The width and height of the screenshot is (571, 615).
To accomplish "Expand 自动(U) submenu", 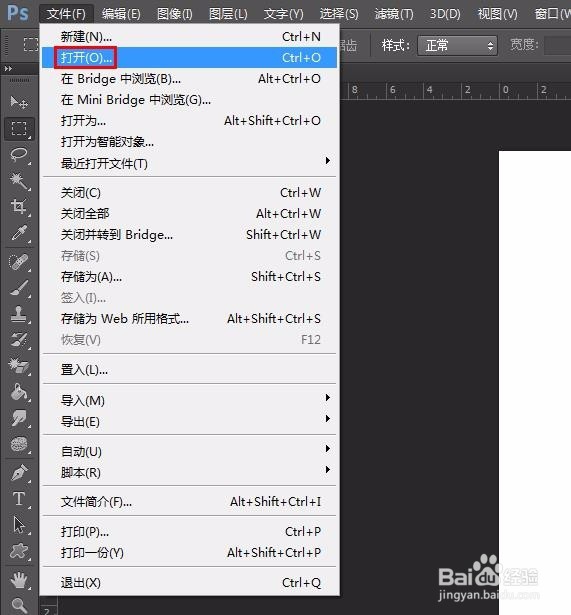I will click(x=190, y=451).
